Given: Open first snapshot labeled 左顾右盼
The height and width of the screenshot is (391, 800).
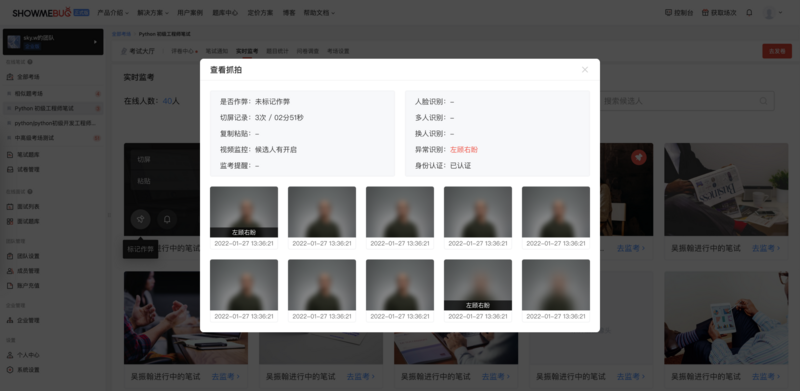Looking at the screenshot, I should coord(244,212).
